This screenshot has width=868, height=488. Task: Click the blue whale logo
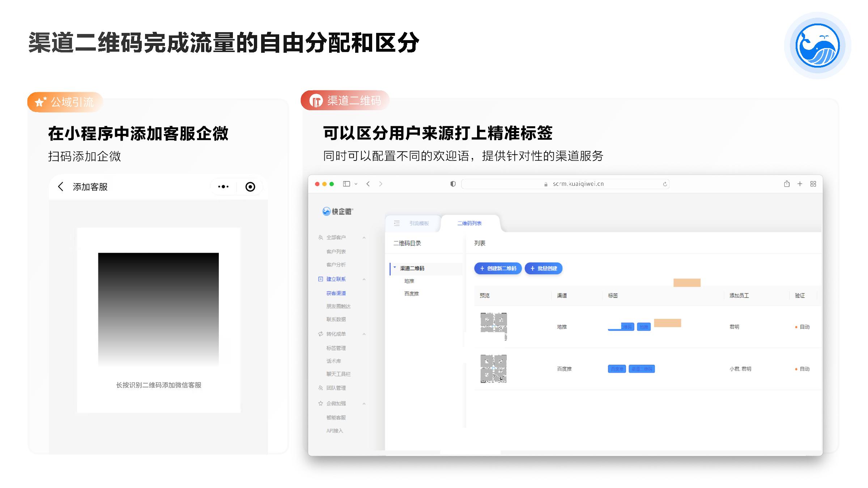(x=818, y=46)
